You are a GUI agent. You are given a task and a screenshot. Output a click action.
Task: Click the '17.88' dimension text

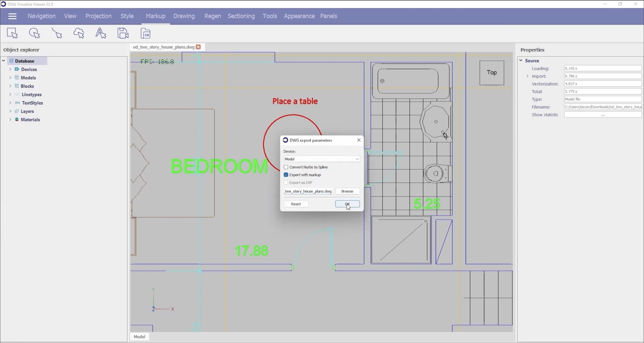coord(252,251)
